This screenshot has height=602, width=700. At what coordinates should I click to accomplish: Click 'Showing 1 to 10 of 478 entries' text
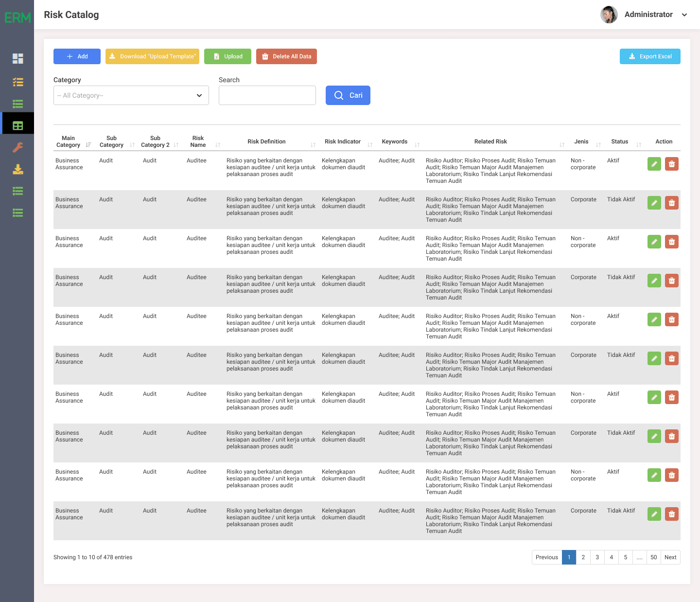93,557
